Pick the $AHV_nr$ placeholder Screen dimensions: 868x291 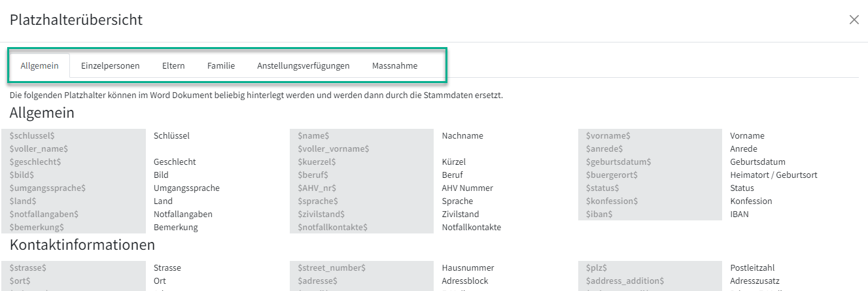[x=316, y=188]
